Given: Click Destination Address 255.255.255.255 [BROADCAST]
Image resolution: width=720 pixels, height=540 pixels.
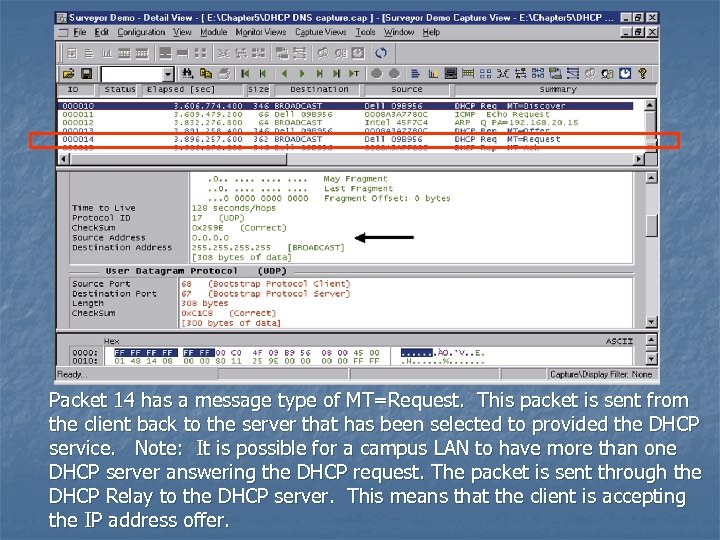Looking at the screenshot, I should coord(268,248).
